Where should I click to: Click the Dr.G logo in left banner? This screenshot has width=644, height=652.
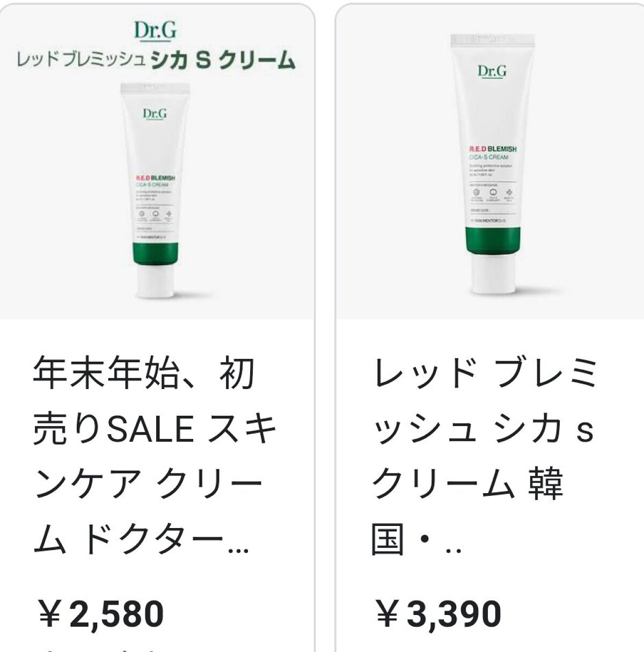pos(155,31)
